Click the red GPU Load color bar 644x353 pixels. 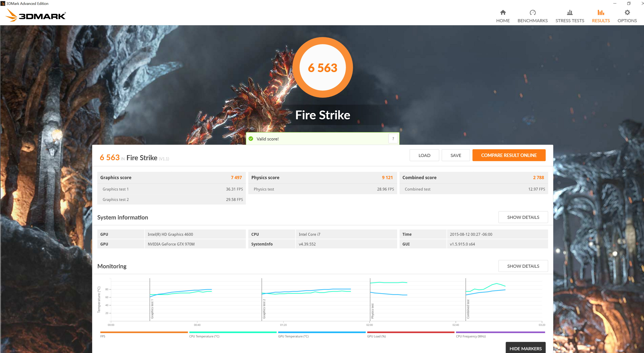[x=411, y=332]
